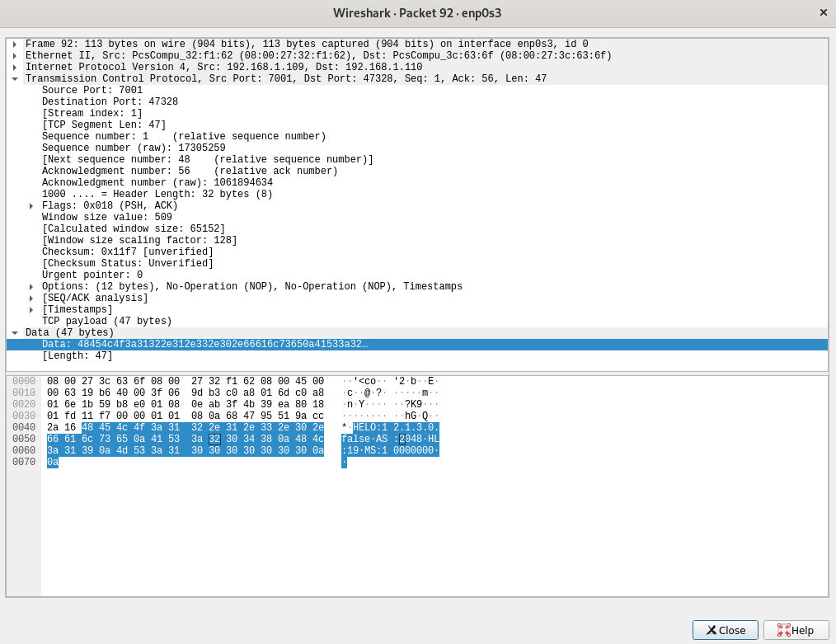Click the boxed hex byte 32 in row 0050
This screenshot has width=836, height=644.
tap(214, 440)
